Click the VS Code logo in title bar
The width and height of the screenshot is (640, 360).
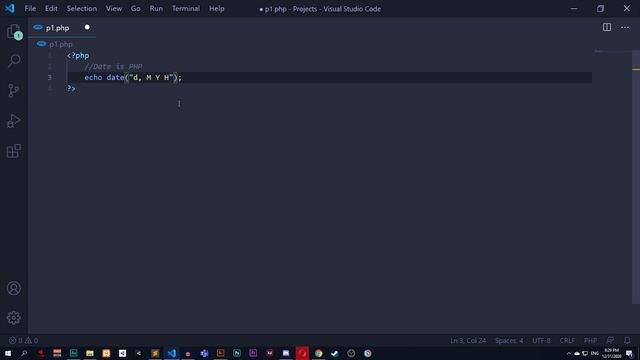pyautogui.click(x=10, y=8)
